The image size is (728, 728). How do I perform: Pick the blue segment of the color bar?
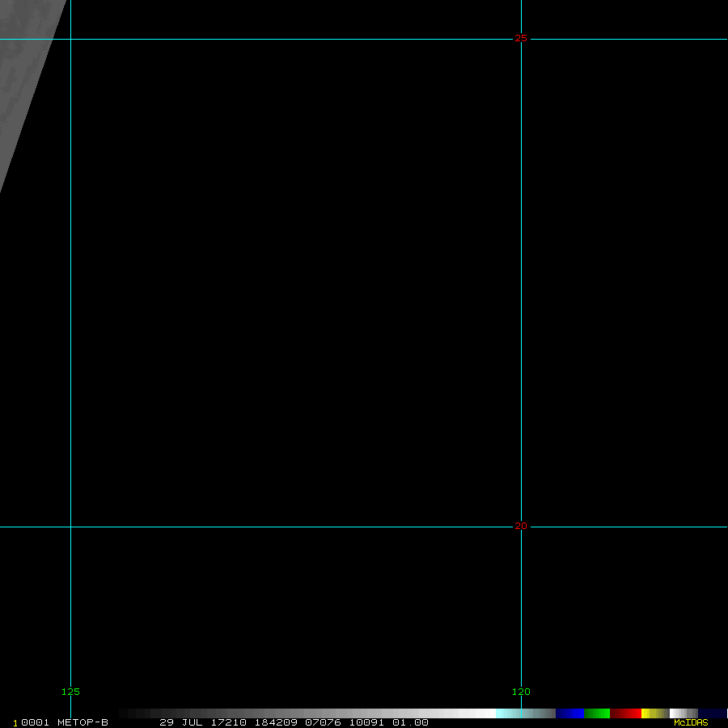[x=569, y=713]
